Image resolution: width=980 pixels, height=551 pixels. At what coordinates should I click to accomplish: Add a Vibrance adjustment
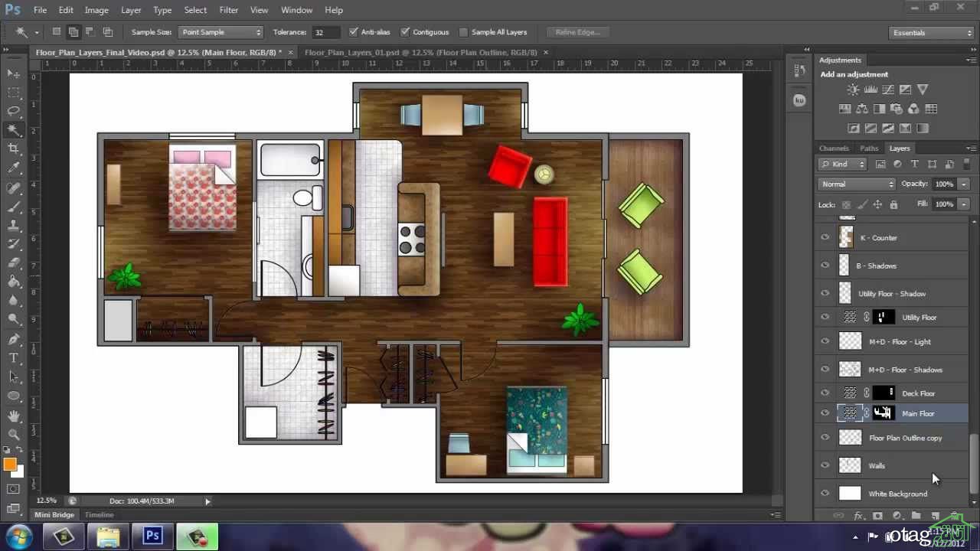click(923, 90)
